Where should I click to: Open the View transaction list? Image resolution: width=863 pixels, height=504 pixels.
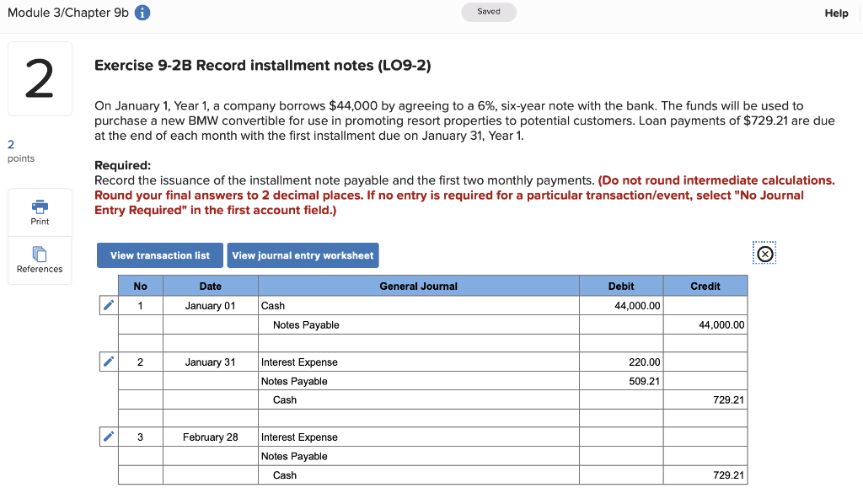pos(159,255)
